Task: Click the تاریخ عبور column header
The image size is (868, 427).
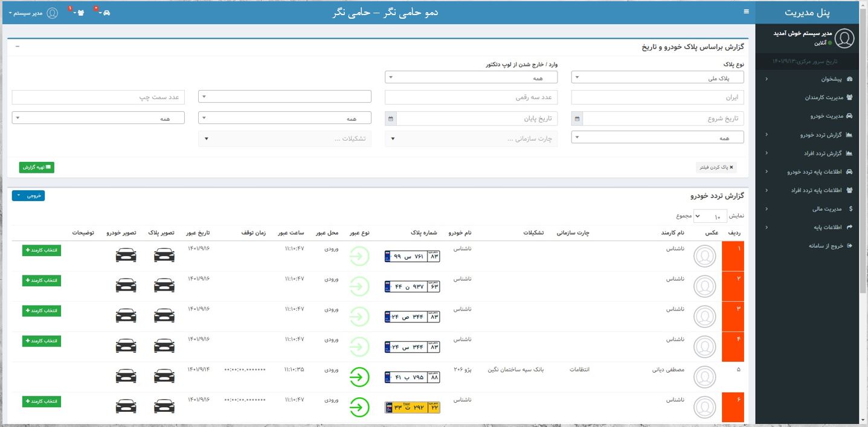Action: [198, 233]
